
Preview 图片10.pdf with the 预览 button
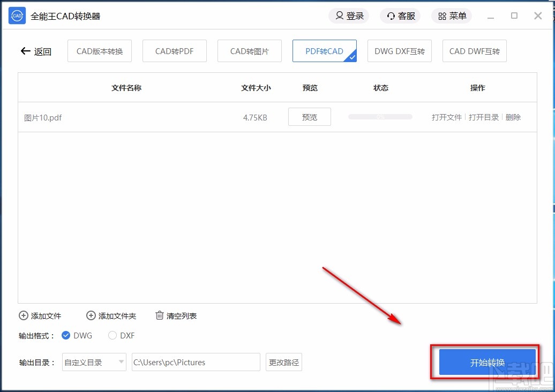click(309, 117)
